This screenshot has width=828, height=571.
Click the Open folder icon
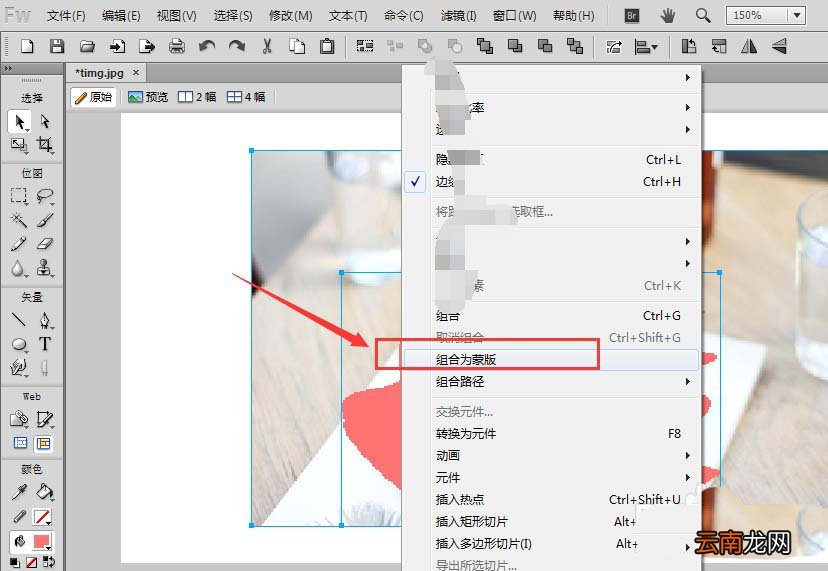87,46
